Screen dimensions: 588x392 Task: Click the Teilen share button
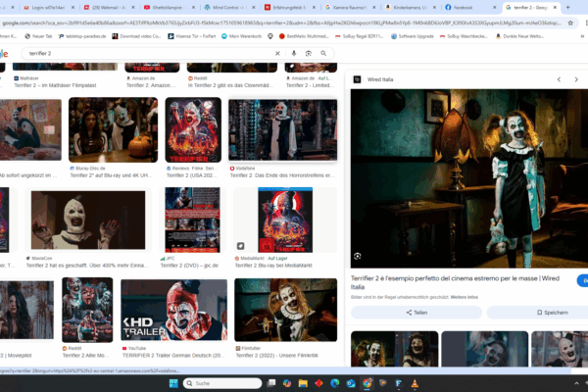point(416,313)
